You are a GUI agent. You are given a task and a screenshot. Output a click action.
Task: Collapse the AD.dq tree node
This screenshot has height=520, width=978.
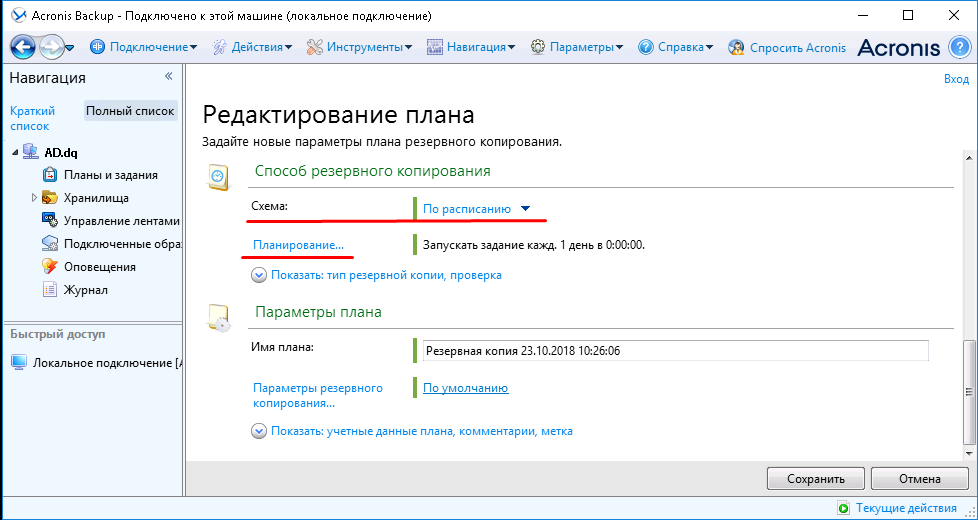click(15, 153)
